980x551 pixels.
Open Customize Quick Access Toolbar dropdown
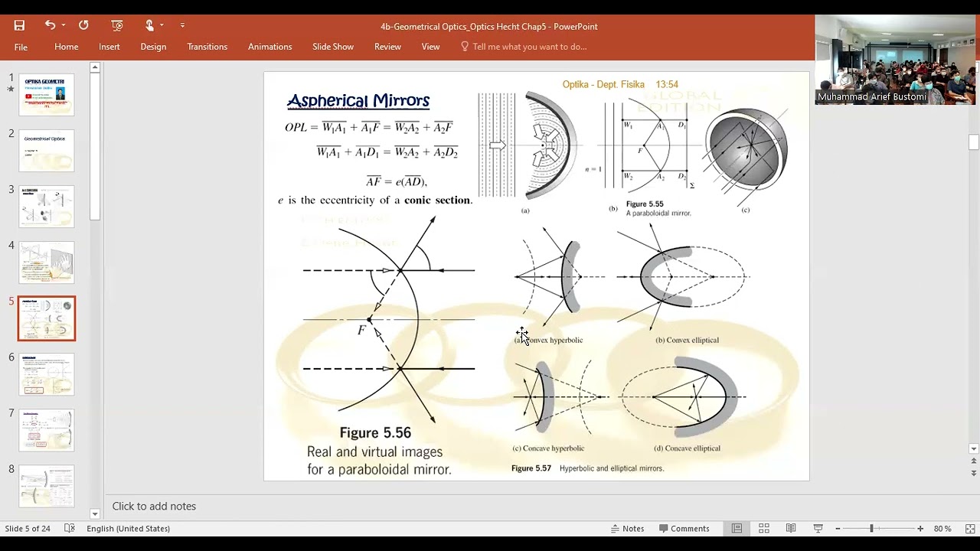182,25
